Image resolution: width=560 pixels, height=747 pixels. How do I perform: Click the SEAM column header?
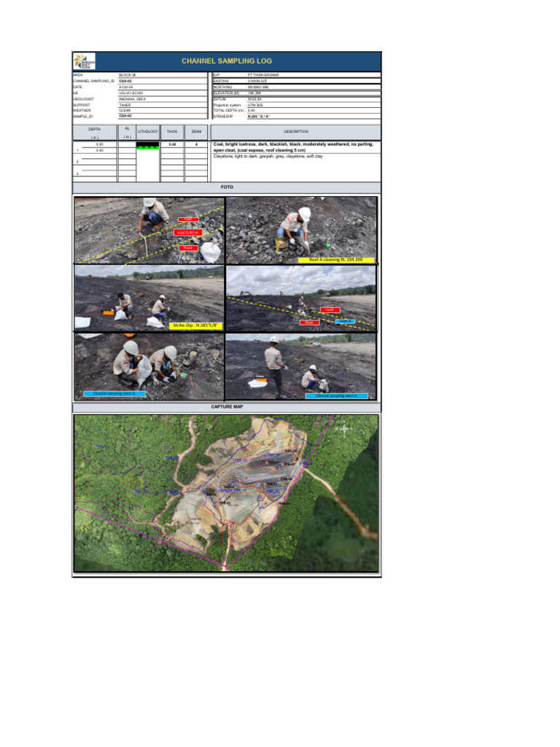[x=196, y=131]
